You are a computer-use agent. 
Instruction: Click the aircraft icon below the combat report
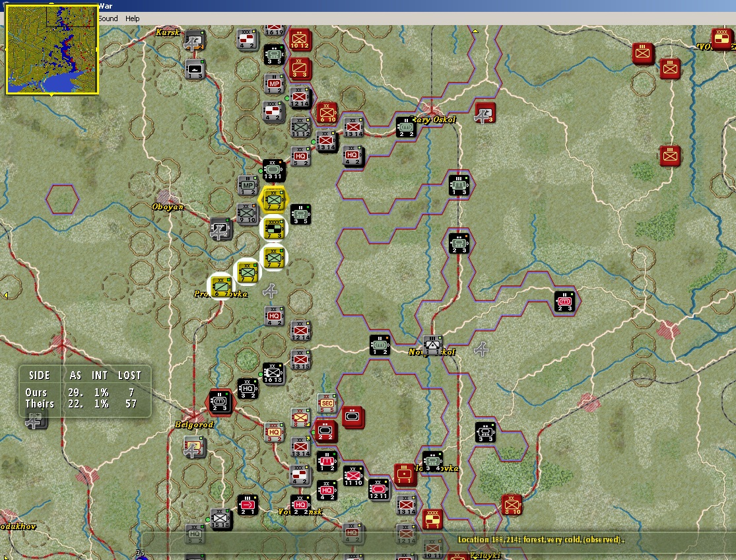point(36,420)
